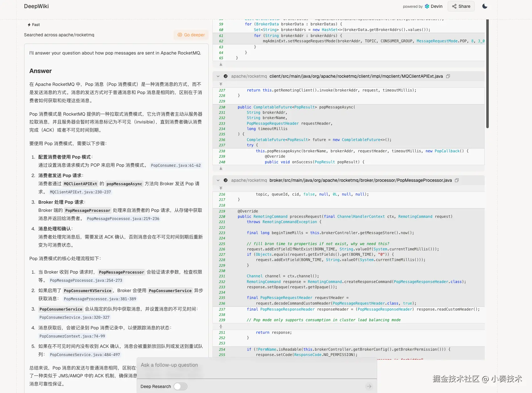Click the submit arrow for the follow-up question
The width and height of the screenshot is (532, 393).
tap(369, 386)
